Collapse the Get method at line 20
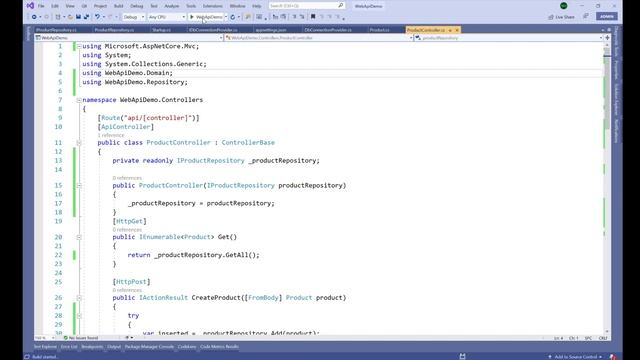Viewport: 640px width, 360px height. coord(79,237)
